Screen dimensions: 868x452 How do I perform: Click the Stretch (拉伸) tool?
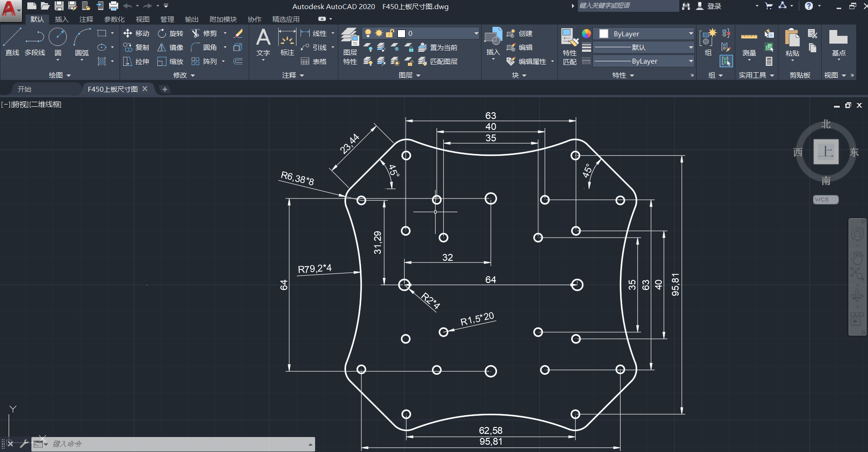pos(136,61)
